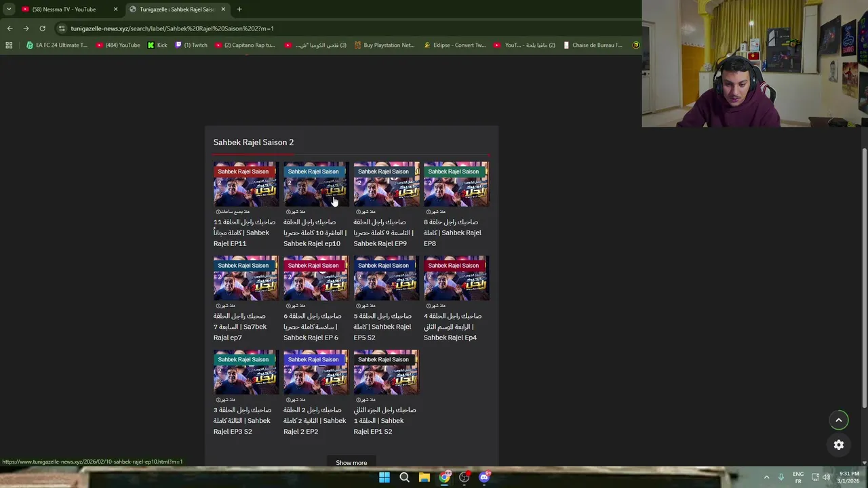Viewport: 868px width, 488px height.
Task: Click the Sahbek Rajel 2 EP2 title link
Action: coord(315,421)
